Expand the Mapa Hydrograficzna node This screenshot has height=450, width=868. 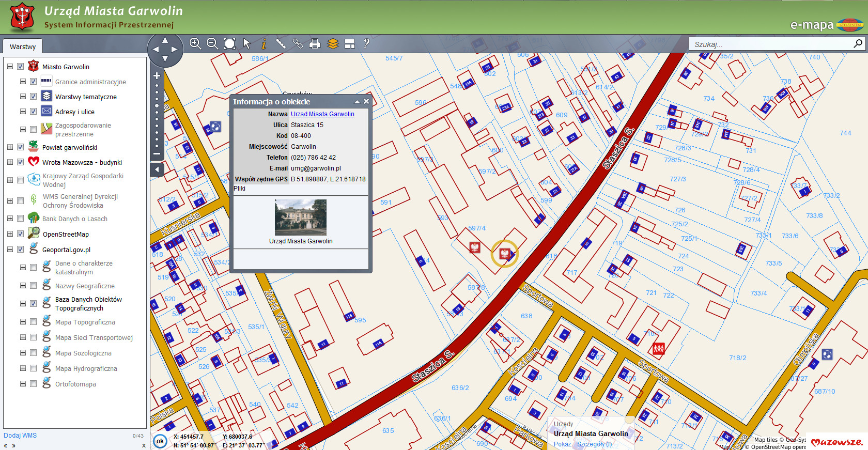[23, 368]
